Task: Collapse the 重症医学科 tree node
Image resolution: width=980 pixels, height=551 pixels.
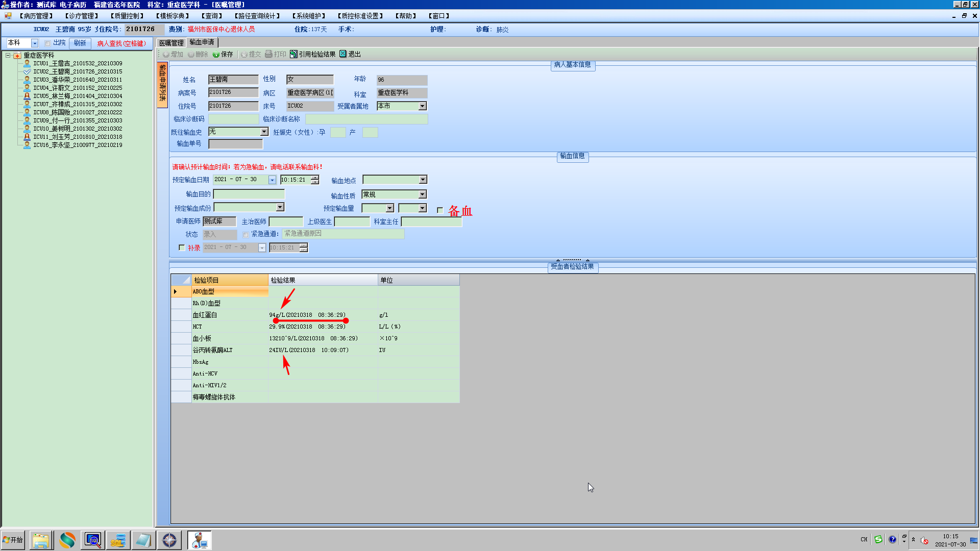Action: [8, 55]
